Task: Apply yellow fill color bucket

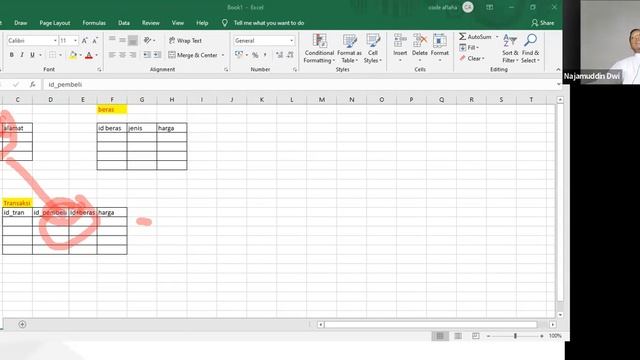Action: tap(73, 55)
